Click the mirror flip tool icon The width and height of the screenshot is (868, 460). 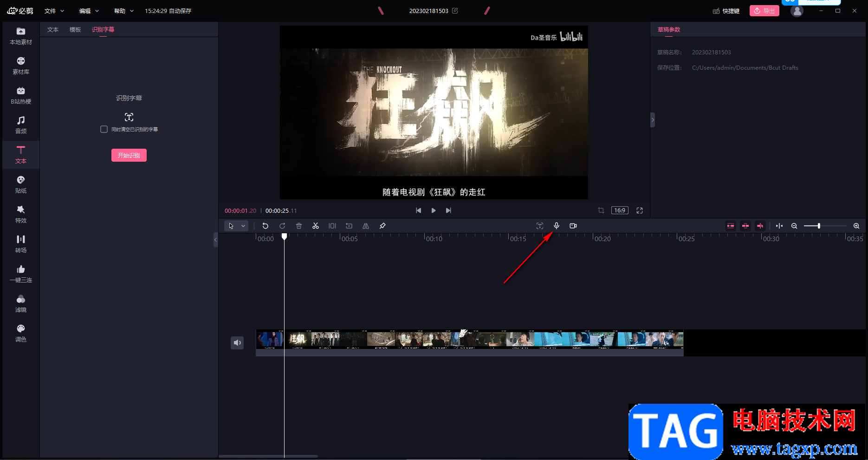(366, 226)
